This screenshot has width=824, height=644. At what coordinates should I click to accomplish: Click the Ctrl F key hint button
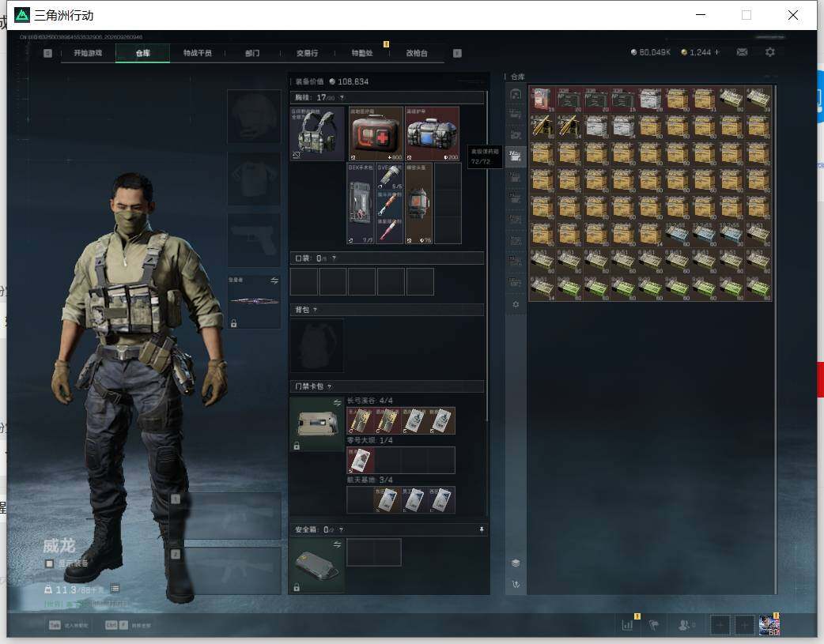(x=117, y=625)
